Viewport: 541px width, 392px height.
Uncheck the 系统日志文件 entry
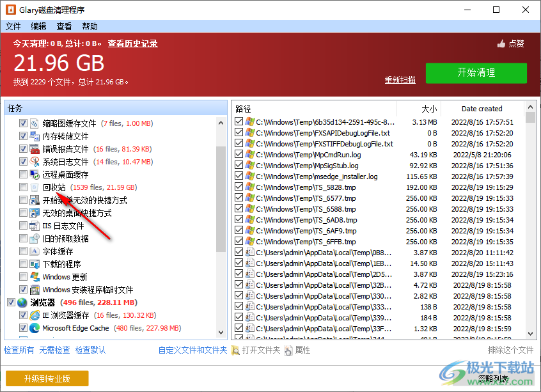click(x=23, y=161)
